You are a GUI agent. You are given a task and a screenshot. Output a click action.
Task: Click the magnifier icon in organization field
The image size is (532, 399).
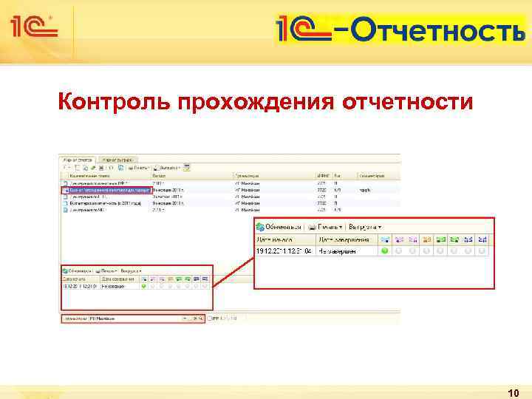pos(201,318)
